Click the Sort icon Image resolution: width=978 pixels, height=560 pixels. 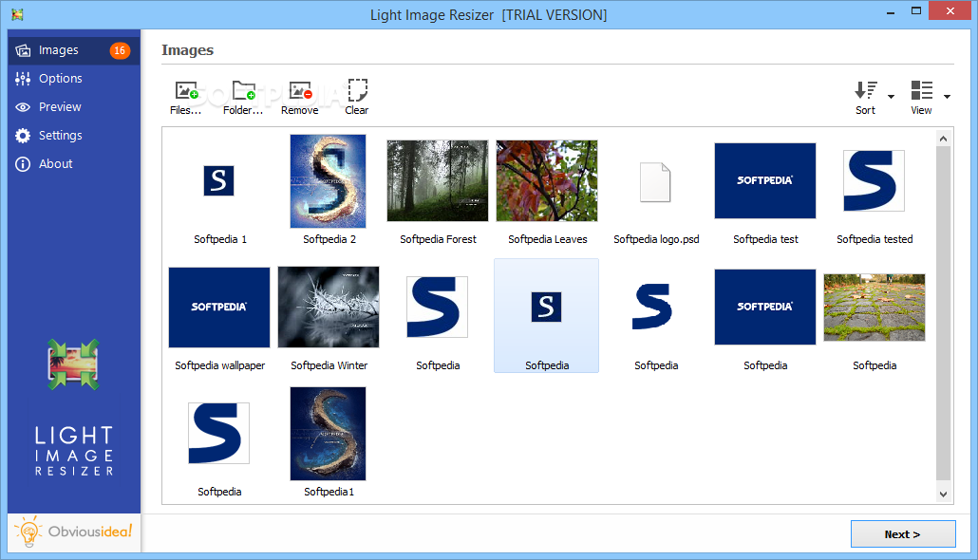point(865,90)
